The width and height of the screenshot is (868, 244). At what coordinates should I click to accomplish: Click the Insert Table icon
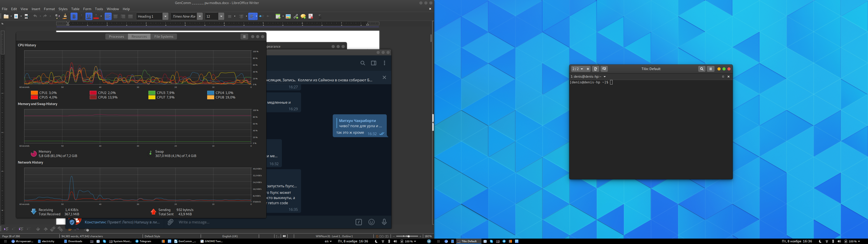(x=278, y=16)
